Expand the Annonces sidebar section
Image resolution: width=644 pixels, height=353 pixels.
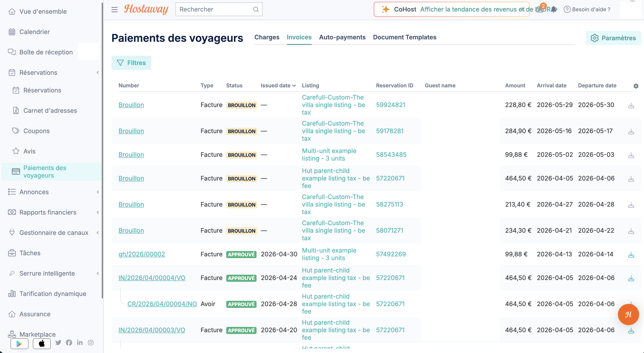[x=98, y=192]
